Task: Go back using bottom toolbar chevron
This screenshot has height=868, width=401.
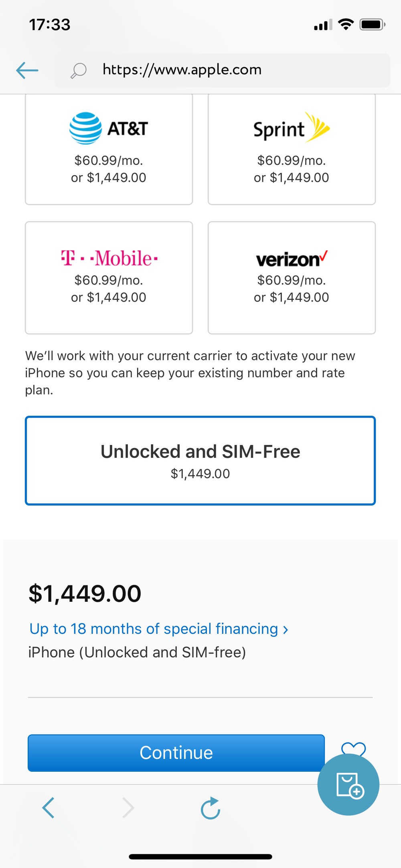Action: coord(49,808)
